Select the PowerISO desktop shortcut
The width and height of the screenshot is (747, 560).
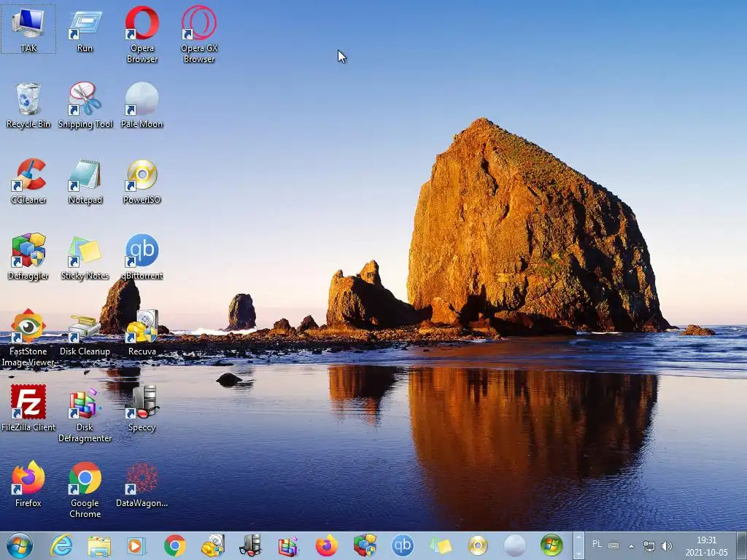pos(142,181)
